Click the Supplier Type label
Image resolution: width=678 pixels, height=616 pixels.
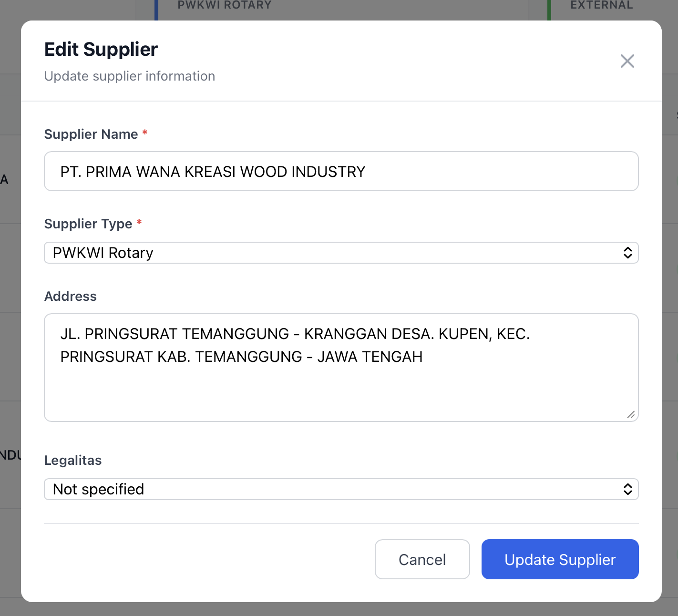[88, 224]
